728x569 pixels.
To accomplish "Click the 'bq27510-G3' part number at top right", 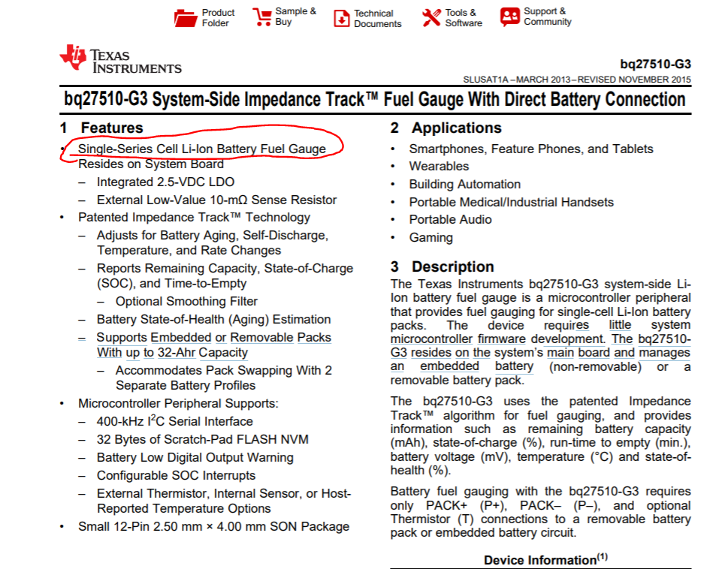I will click(655, 64).
